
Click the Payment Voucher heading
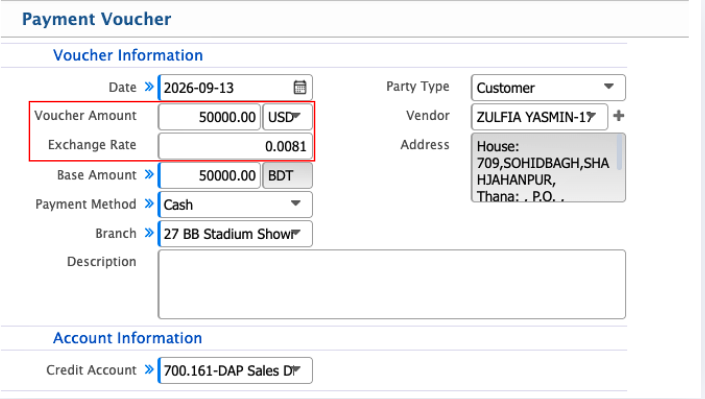[97, 19]
